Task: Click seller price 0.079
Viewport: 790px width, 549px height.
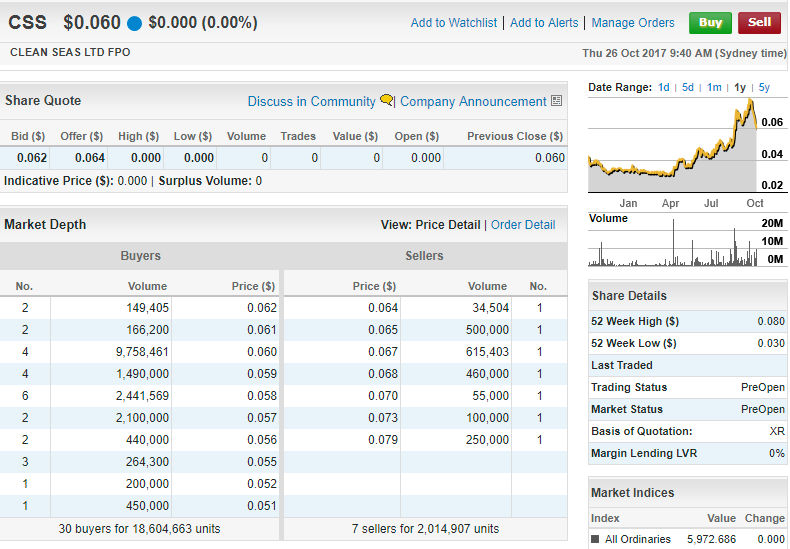Action: point(382,440)
